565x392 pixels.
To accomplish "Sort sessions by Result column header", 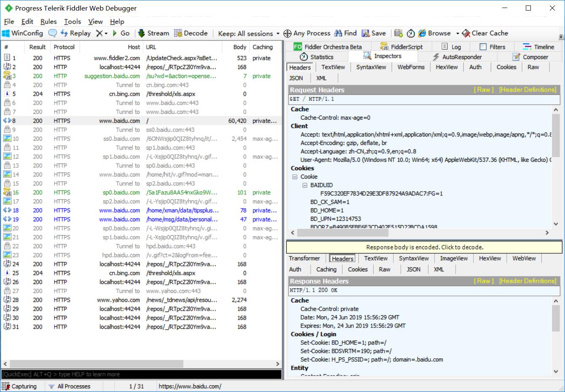I will click(x=38, y=47).
